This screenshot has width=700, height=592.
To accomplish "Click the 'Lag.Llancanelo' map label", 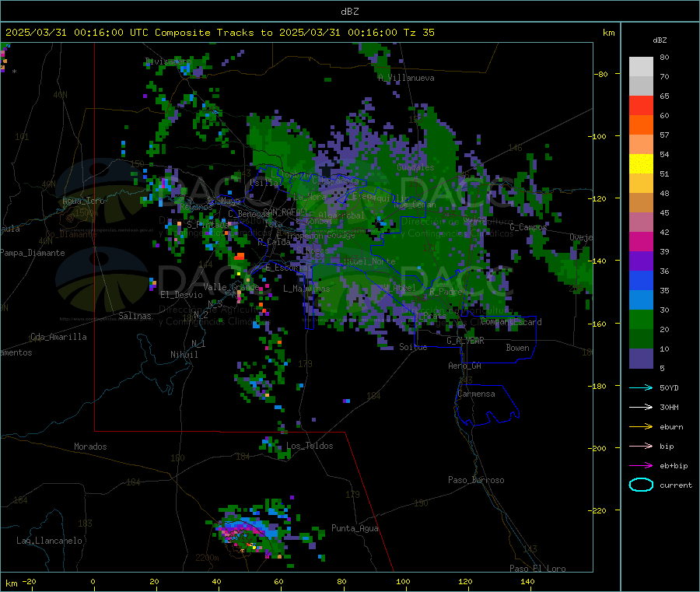I will tap(49, 541).
